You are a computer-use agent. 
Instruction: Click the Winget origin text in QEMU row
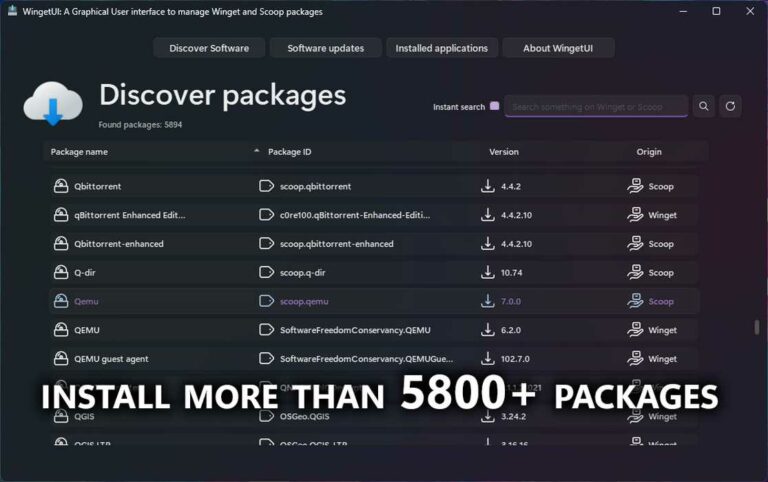click(x=663, y=330)
